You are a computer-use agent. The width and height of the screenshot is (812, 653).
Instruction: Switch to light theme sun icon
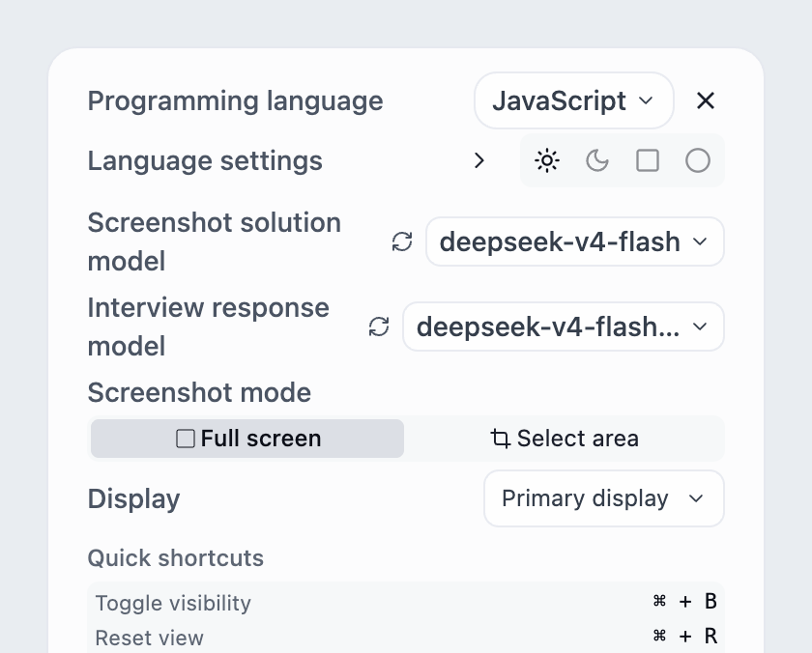click(547, 160)
